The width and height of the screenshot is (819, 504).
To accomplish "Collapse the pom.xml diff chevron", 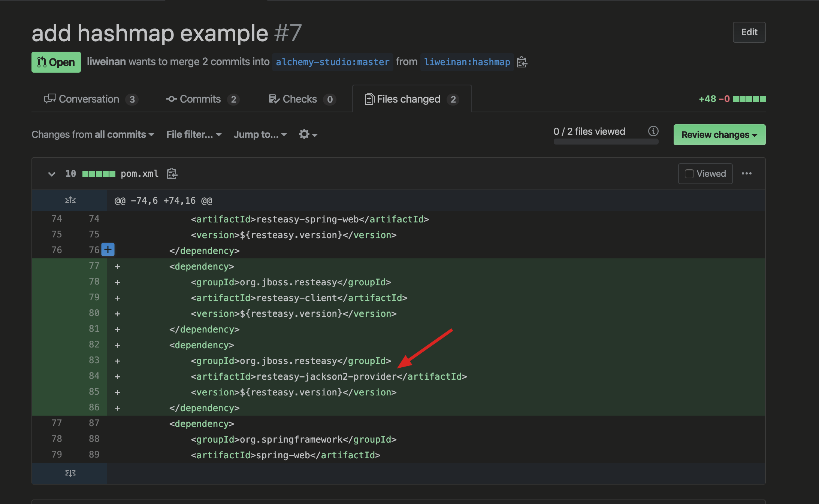I will click(52, 174).
